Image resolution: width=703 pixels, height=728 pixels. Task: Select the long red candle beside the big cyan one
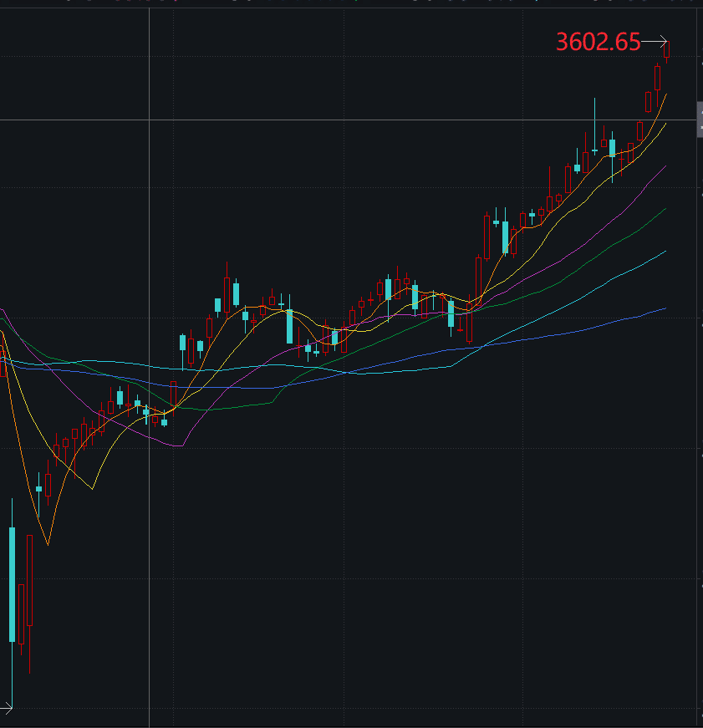coord(29,580)
